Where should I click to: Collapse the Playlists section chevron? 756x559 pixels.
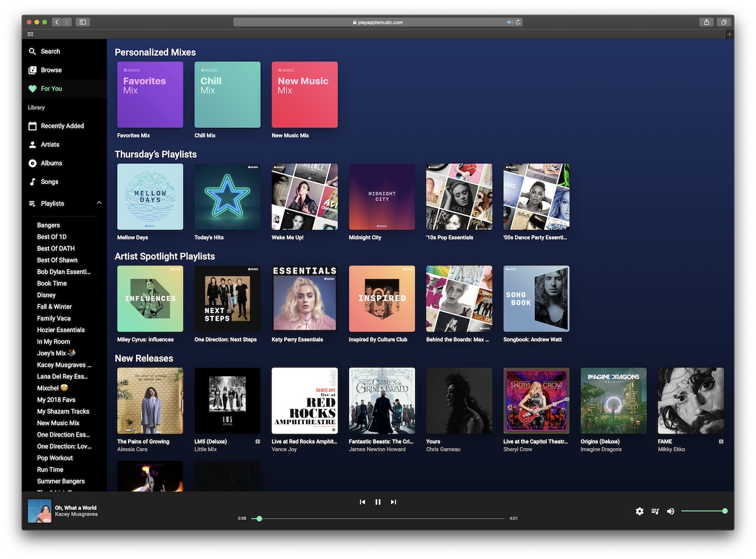coord(99,203)
